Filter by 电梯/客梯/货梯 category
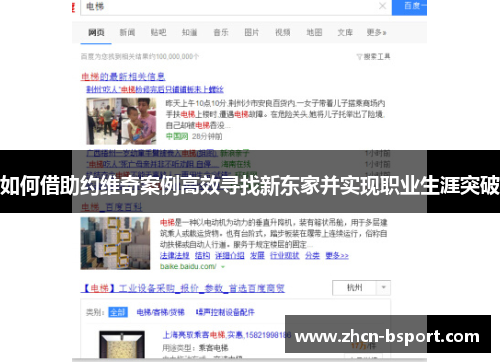The height and width of the screenshot is (362, 500). click(x=161, y=312)
